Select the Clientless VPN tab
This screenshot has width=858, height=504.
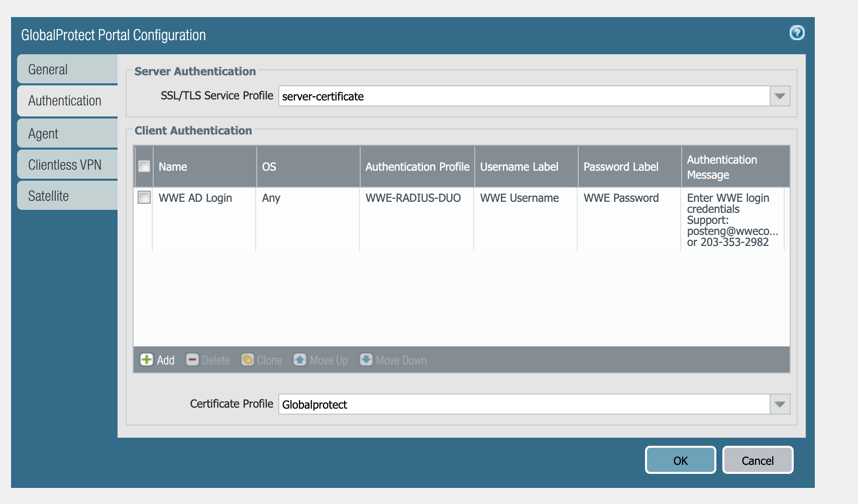(67, 165)
